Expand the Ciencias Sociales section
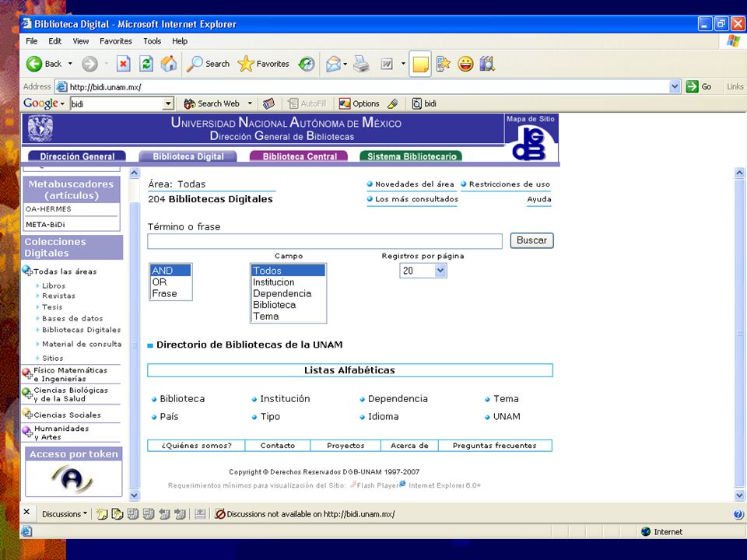 [x=28, y=414]
